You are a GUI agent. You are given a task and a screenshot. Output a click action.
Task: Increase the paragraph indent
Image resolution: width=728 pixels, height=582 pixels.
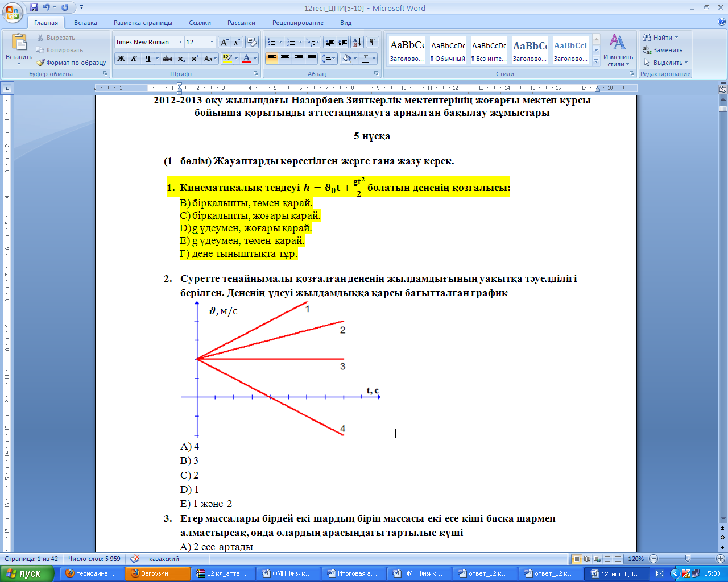(x=342, y=42)
